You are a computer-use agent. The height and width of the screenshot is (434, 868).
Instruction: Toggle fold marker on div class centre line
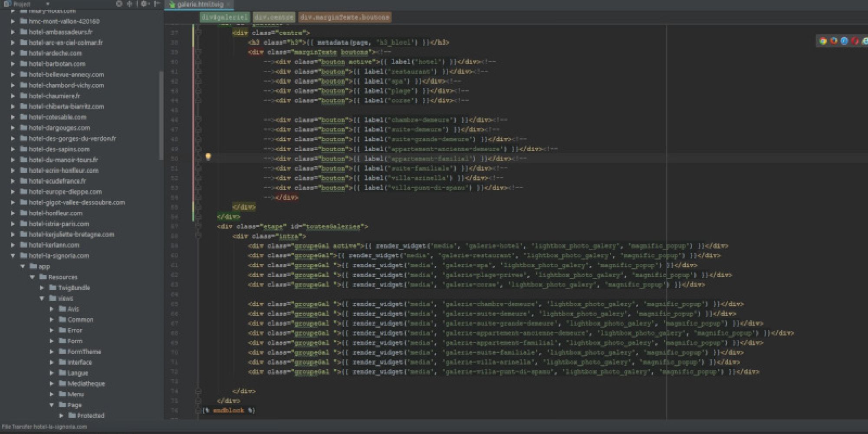(x=198, y=33)
